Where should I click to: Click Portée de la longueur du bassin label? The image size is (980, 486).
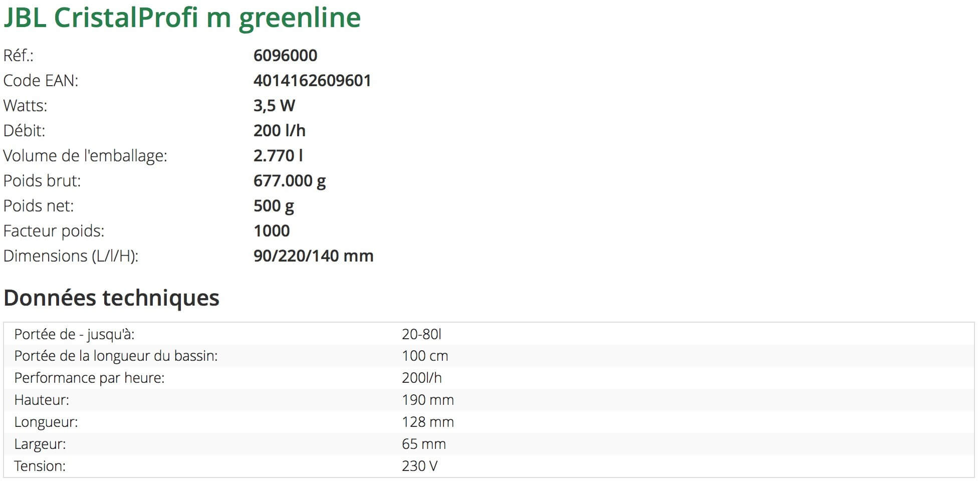(116, 356)
